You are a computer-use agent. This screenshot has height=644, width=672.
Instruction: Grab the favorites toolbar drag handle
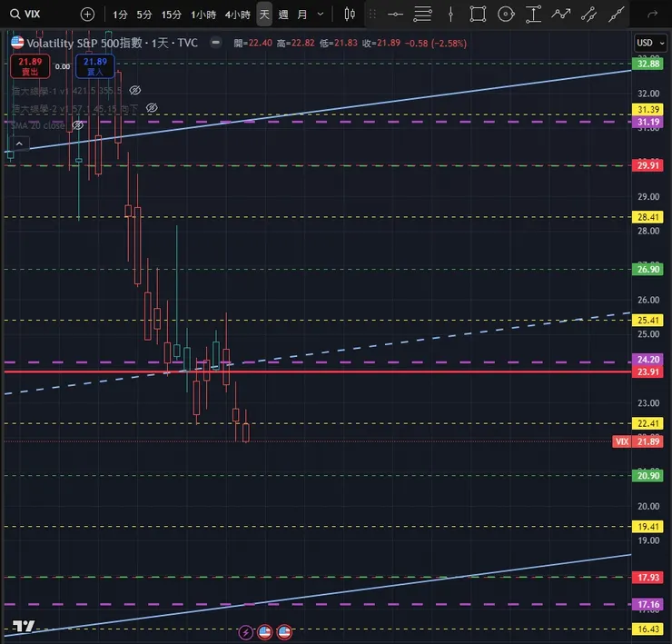pyautogui.click(x=372, y=15)
